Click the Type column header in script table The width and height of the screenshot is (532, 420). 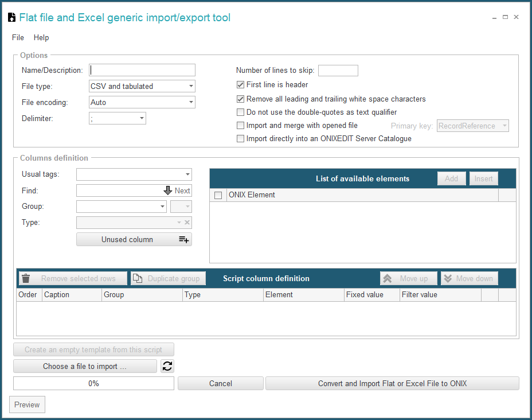coord(223,295)
